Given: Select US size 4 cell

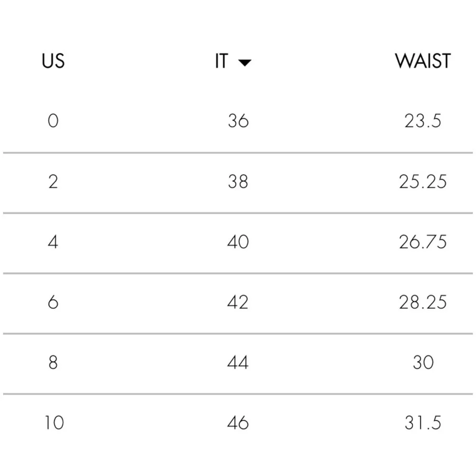Looking at the screenshot, I should (53, 242).
